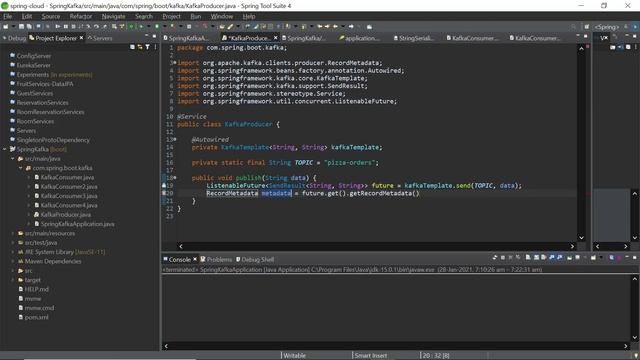Open the Refactor menu
This screenshot has height=360, width=640.
pos(81,16)
